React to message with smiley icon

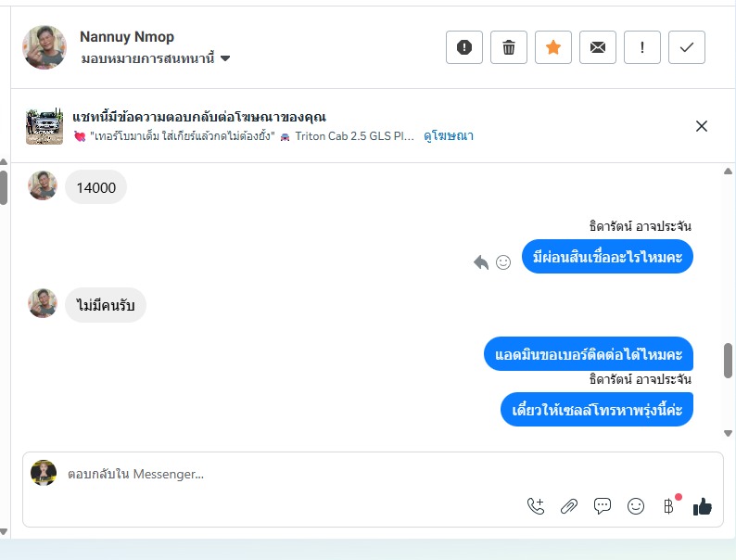tap(503, 262)
